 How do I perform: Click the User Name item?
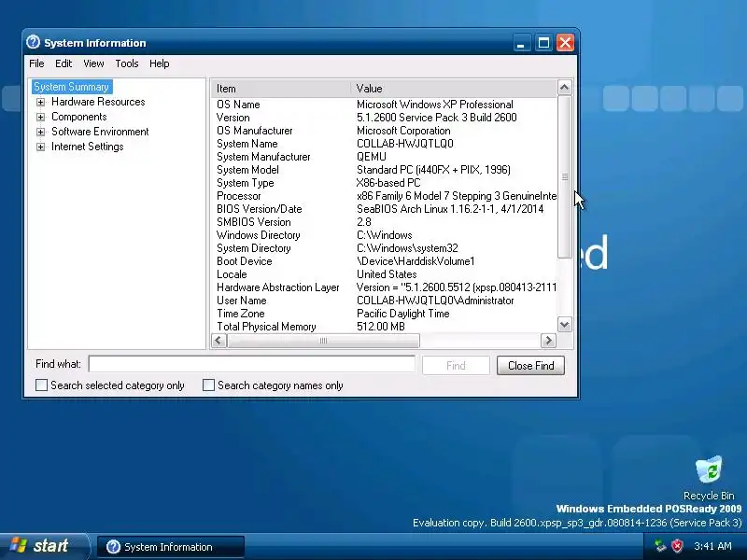(242, 301)
